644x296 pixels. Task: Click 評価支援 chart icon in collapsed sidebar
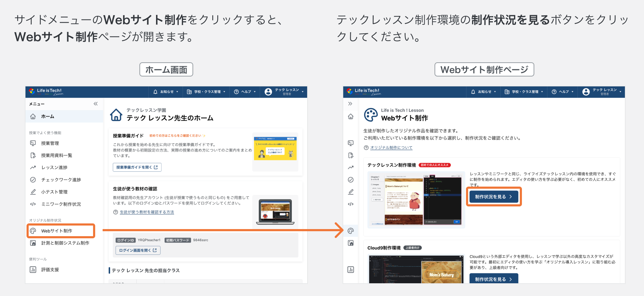click(351, 270)
